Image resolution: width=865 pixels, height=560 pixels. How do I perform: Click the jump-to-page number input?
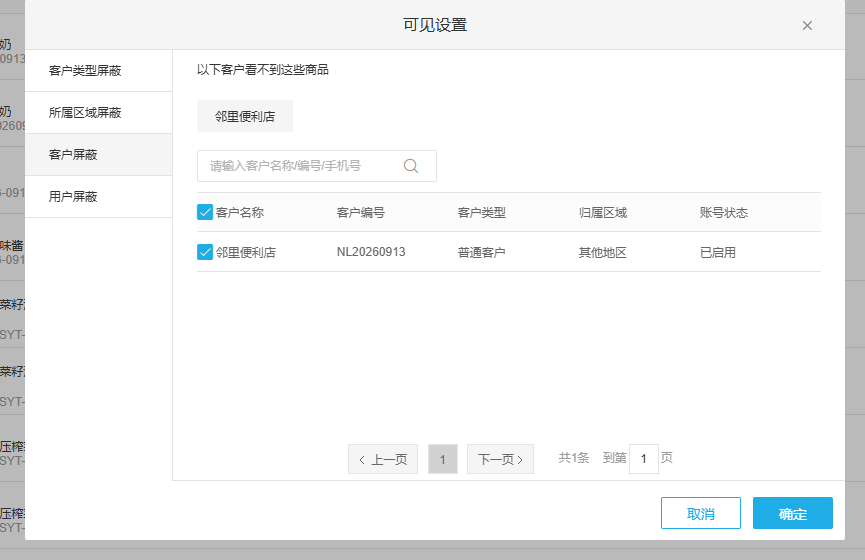click(x=644, y=459)
